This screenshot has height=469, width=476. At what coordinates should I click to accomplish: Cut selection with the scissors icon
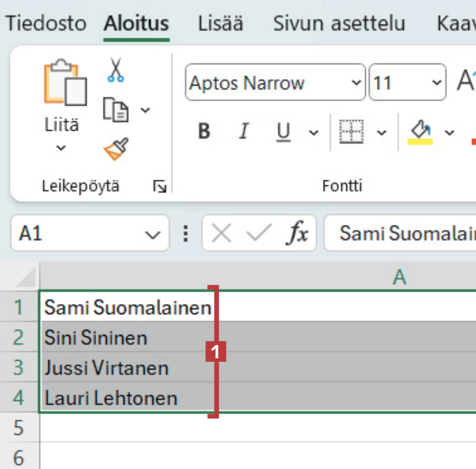point(115,69)
